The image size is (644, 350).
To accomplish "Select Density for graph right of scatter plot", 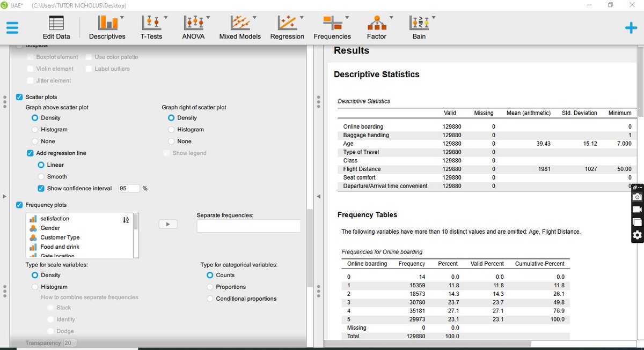I will coord(171,118).
